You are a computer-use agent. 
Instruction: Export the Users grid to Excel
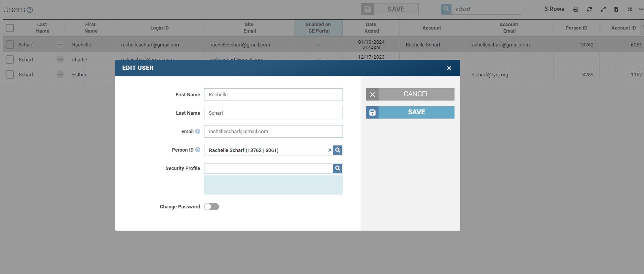[616, 9]
